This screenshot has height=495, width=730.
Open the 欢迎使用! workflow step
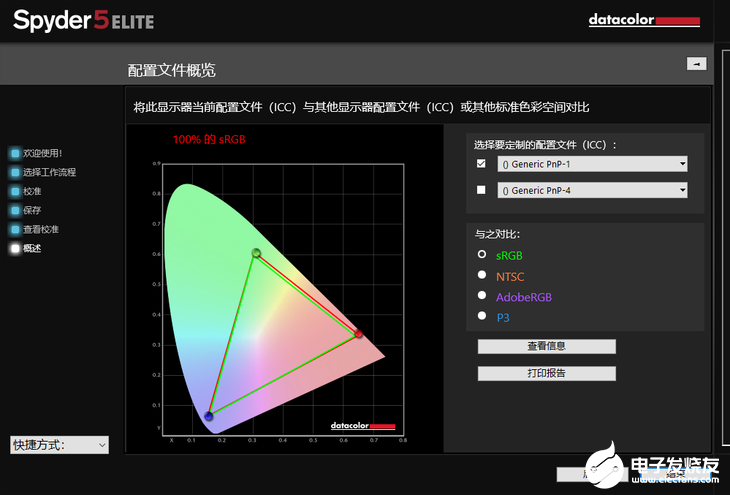[42, 153]
